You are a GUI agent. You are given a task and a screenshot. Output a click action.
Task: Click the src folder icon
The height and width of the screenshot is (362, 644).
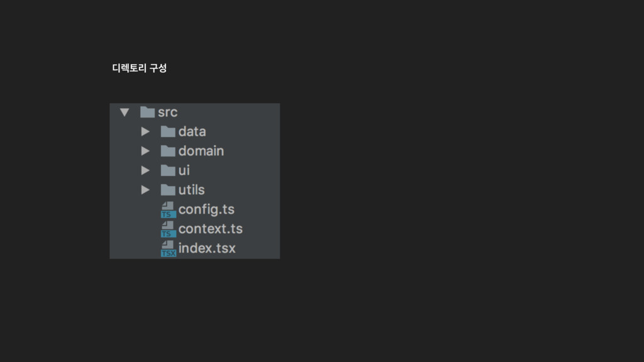point(147,112)
